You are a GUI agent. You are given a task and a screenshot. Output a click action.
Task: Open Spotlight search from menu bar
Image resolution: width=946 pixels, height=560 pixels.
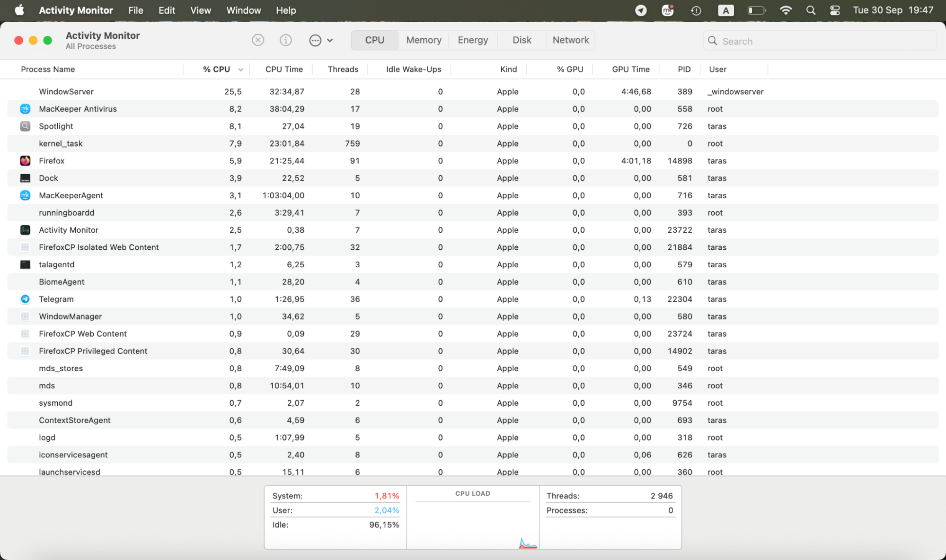810,10
